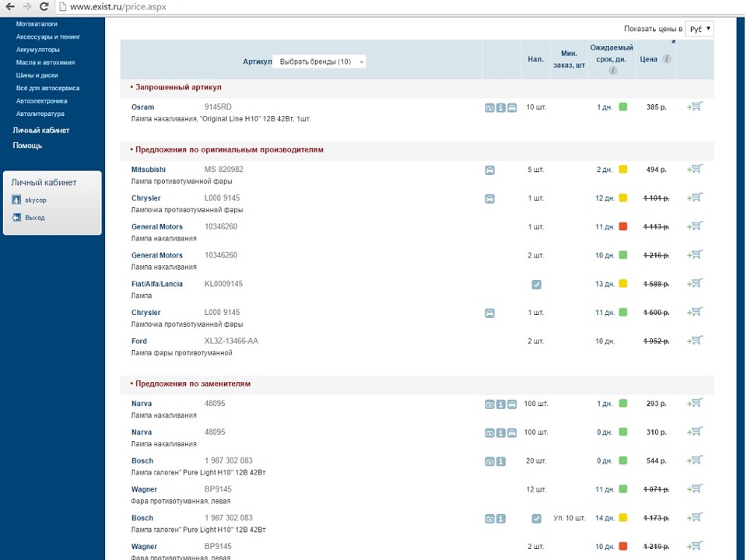The height and width of the screenshot is (560, 747).
Task: Add the Ford XL3Z-13466-AA lamp to cart
Action: 695,341
